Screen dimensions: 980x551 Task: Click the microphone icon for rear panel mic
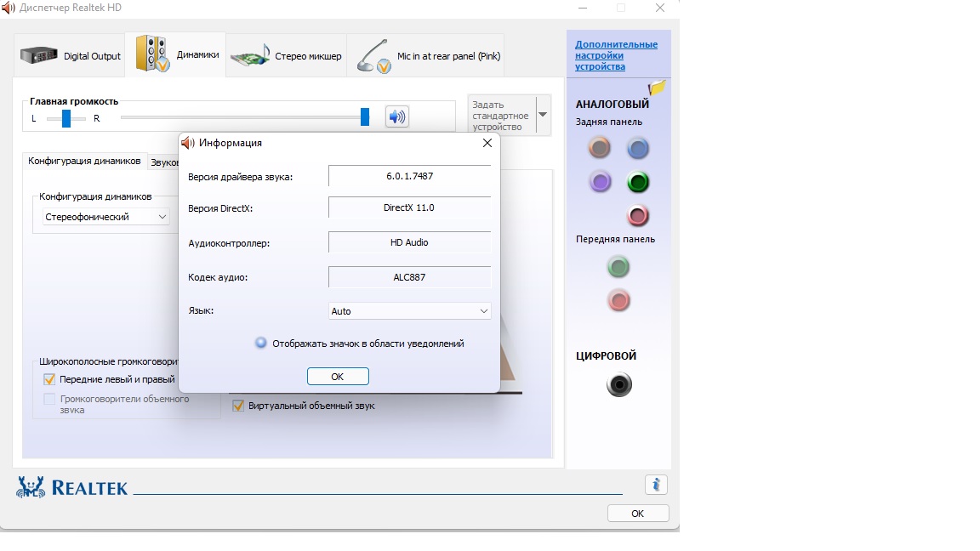point(373,56)
